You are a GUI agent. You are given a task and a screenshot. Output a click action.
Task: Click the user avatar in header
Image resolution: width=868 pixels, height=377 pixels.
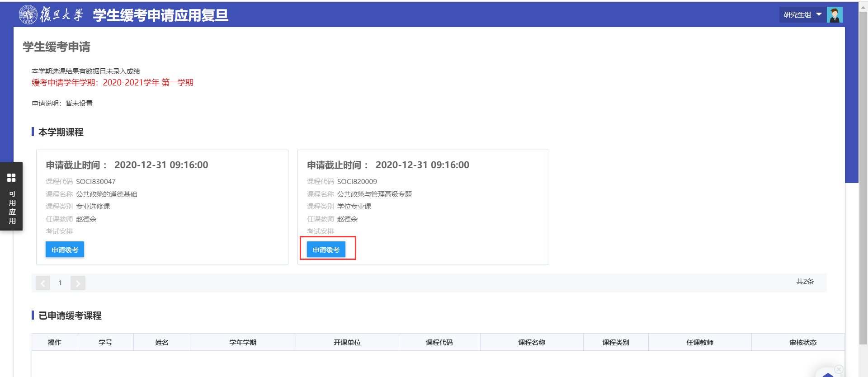[x=834, y=15]
